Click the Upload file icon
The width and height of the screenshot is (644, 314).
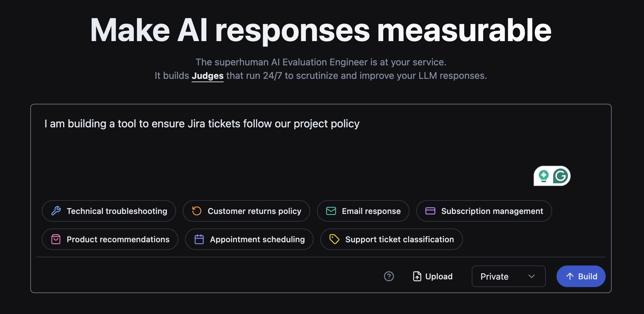coord(417,276)
